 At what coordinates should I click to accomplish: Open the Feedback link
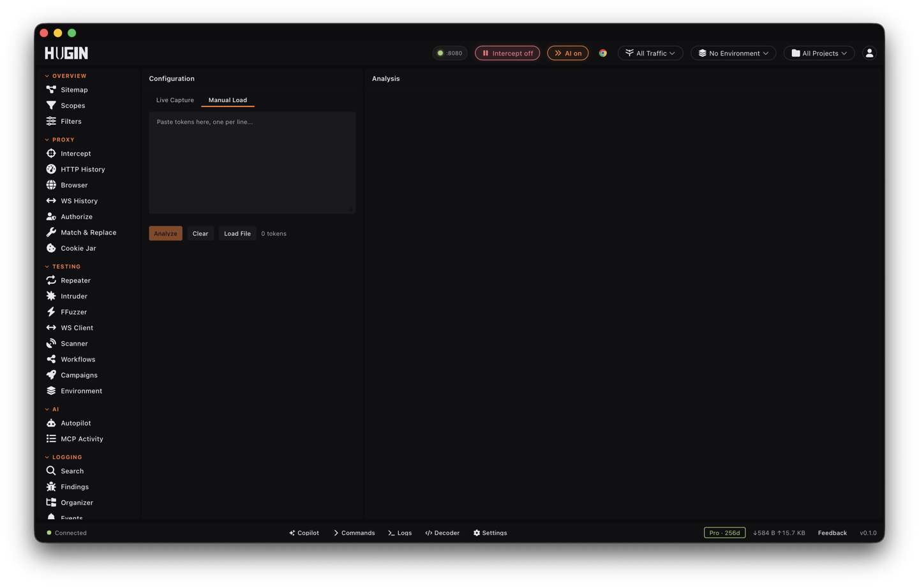tap(832, 533)
